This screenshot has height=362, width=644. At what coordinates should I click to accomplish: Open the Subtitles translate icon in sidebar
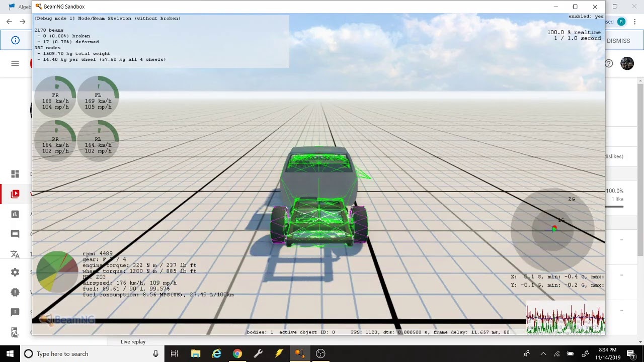coord(15,254)
